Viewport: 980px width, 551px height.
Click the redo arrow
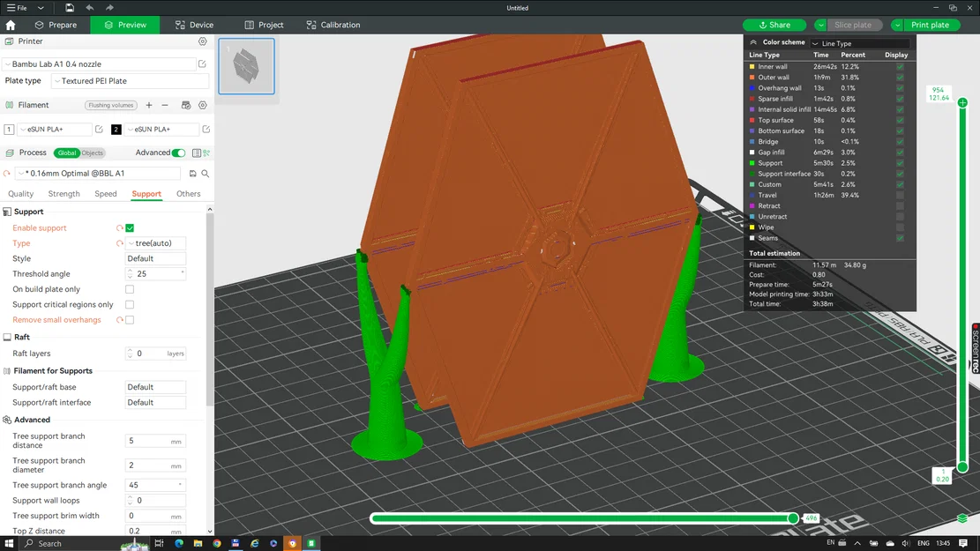[109, 8]
